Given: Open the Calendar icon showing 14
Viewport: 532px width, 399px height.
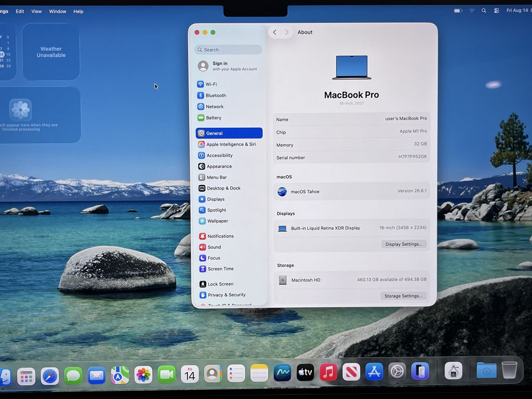Looking at the screenshot, I should tap(190, 374).
